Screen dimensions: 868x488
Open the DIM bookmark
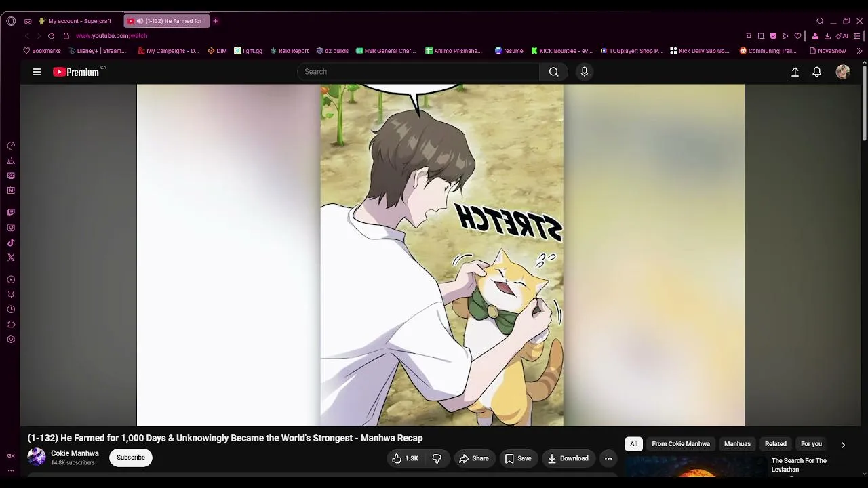[217, 51]
